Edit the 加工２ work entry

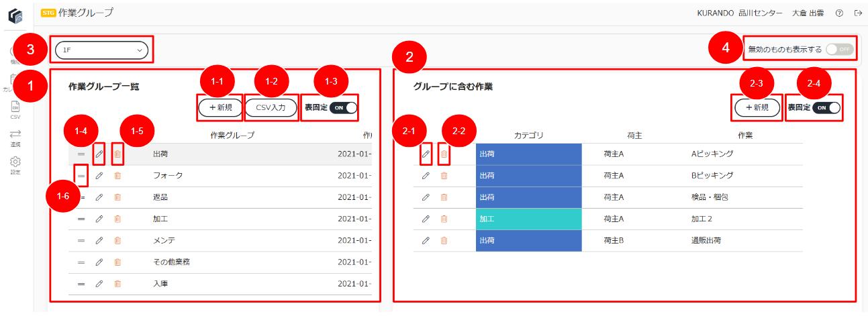[426, 219]
